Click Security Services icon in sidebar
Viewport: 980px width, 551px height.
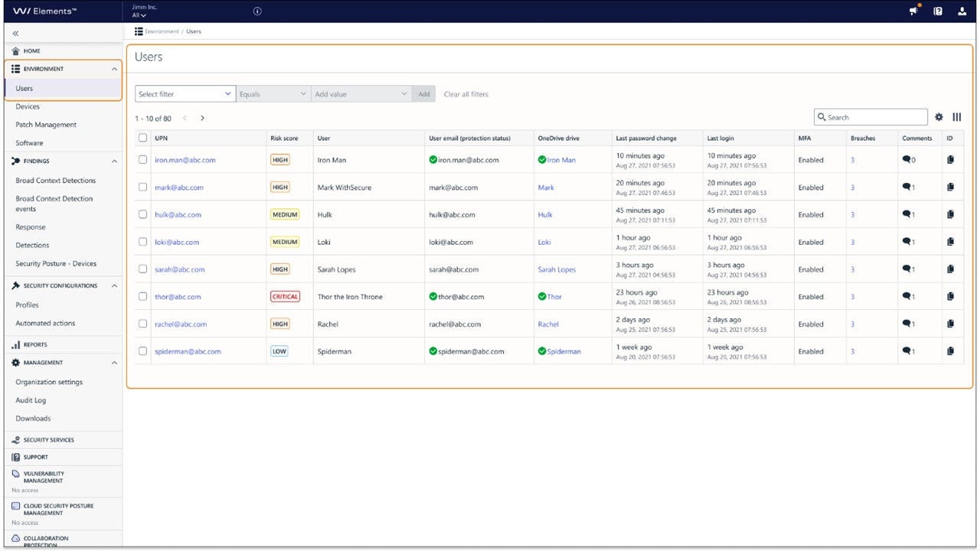[x=16, y=440]
